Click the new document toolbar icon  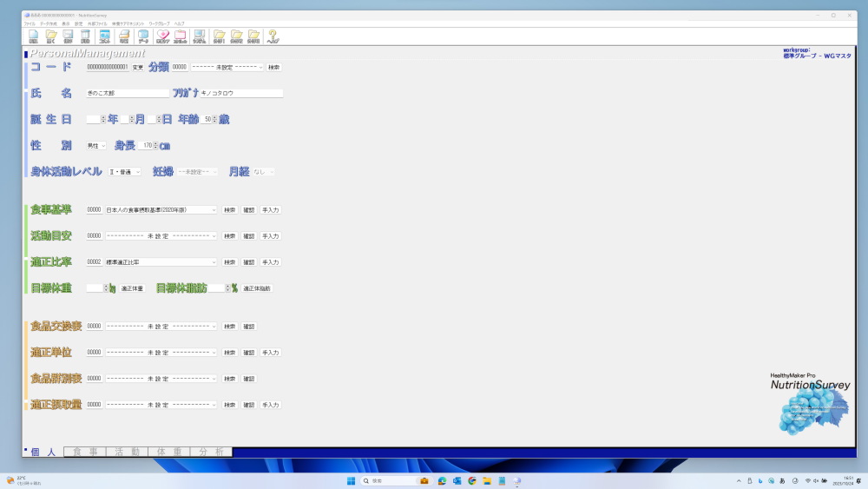pyautogui.click(x=33, y=36)
